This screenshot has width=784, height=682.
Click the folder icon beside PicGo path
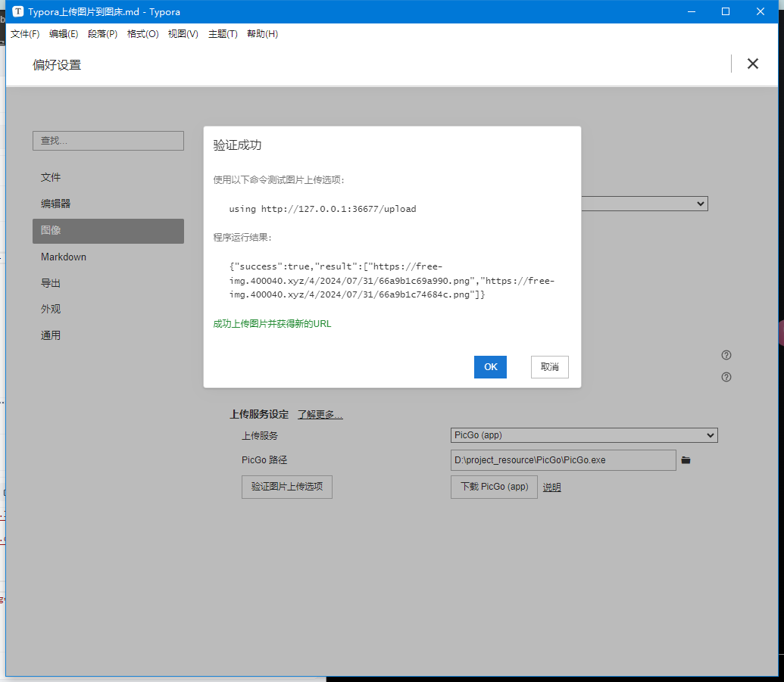(x=686, y=460)
